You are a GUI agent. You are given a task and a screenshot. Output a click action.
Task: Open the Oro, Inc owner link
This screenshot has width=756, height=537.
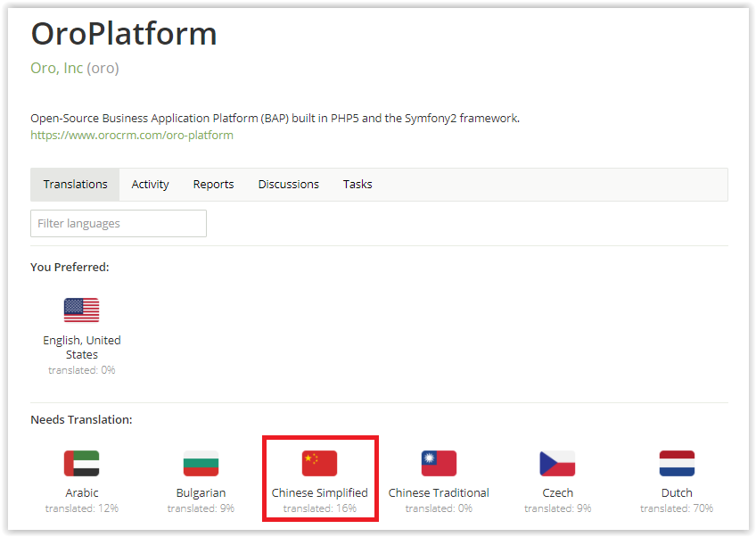(56, 68)
